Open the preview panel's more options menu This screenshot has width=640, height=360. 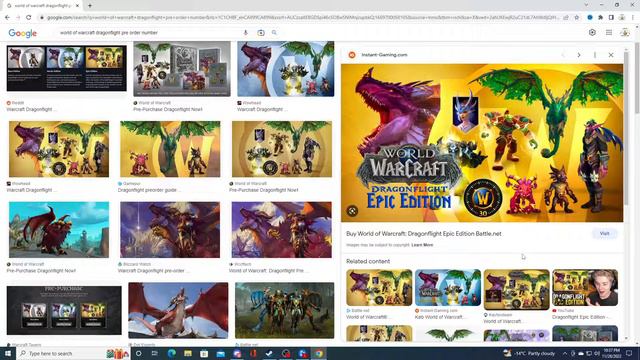coord(595,55)
